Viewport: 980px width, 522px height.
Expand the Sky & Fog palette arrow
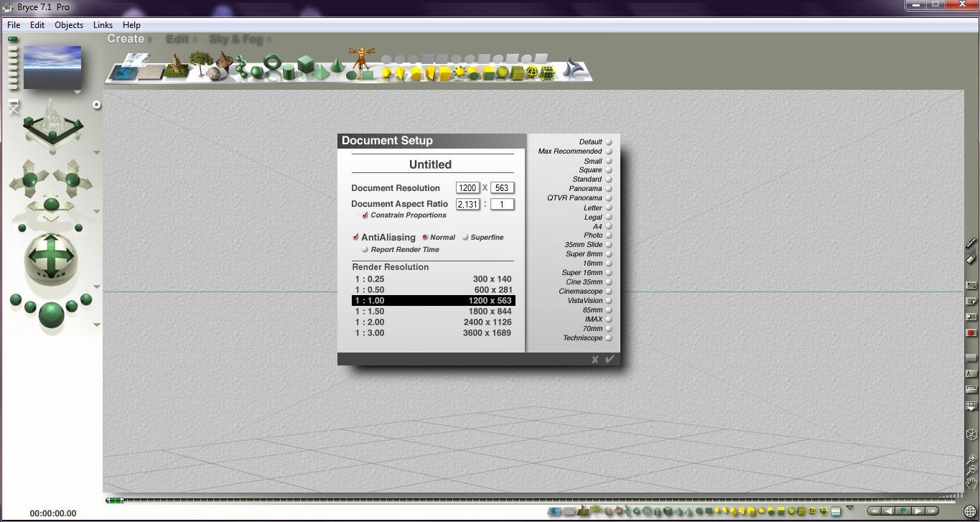click(269, 39)
